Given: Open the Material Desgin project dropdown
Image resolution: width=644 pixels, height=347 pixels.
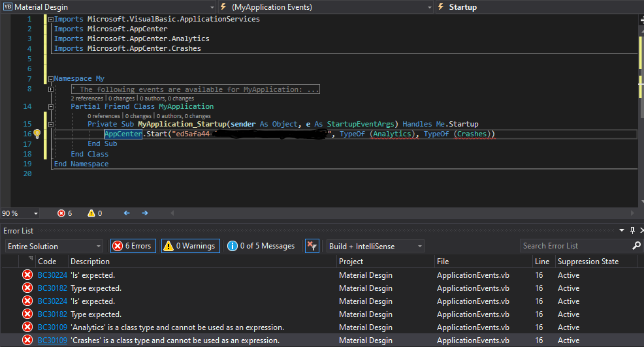Looking at the screenshot, I should click(x=109, y=7).
